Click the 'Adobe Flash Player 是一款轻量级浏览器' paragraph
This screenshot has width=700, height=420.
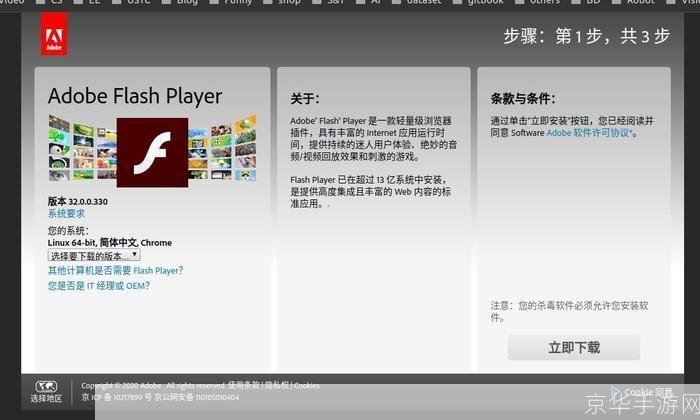(374, 138)
